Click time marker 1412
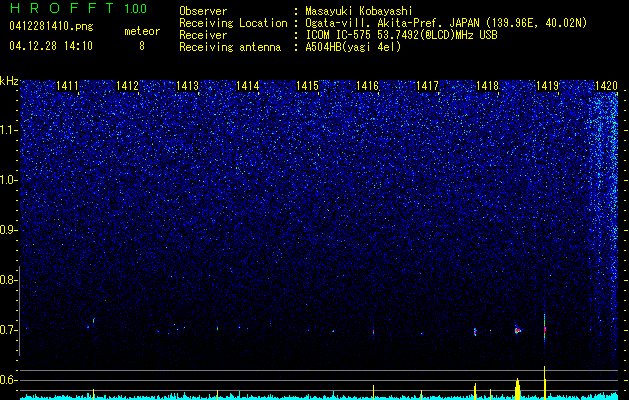The image size is (629, 400). pyautogui.click(x=128, y=85)
